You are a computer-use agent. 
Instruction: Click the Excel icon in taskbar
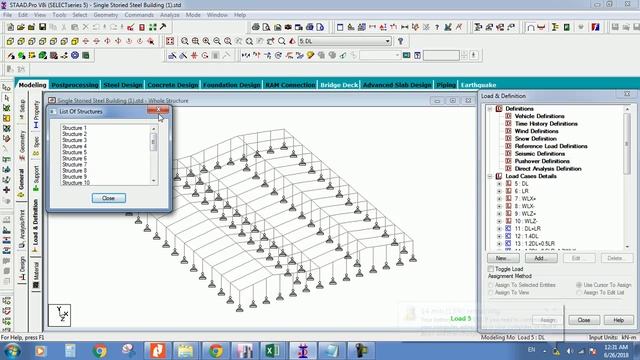point(272,351)
